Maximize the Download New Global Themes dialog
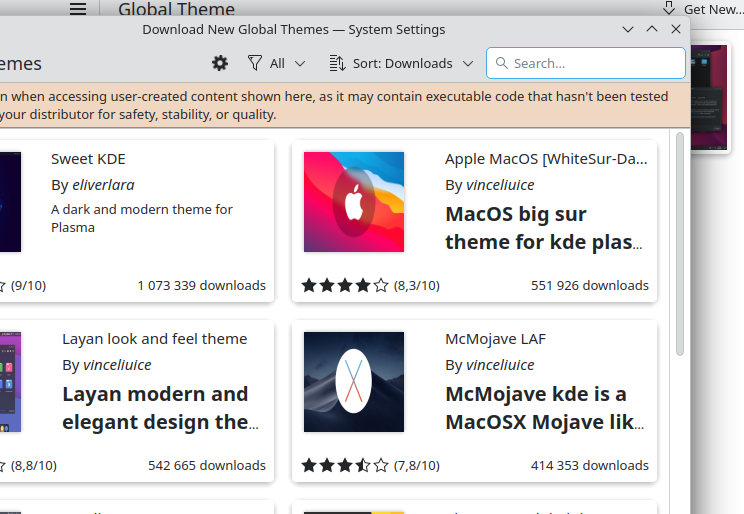 point(652,29)
